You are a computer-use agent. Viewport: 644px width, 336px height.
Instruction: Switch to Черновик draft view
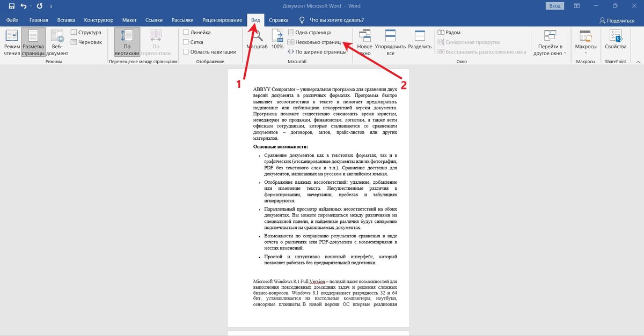(85, 41)
